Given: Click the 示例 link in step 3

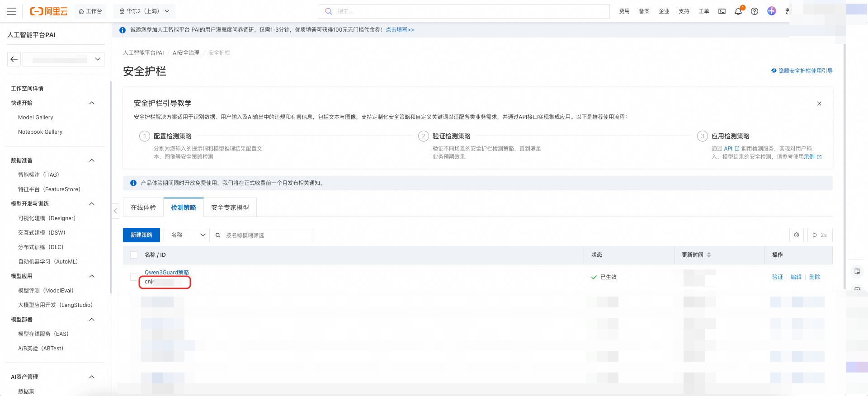Looking at the screenshot, I should pyautogui.click(x=812, y=157).
